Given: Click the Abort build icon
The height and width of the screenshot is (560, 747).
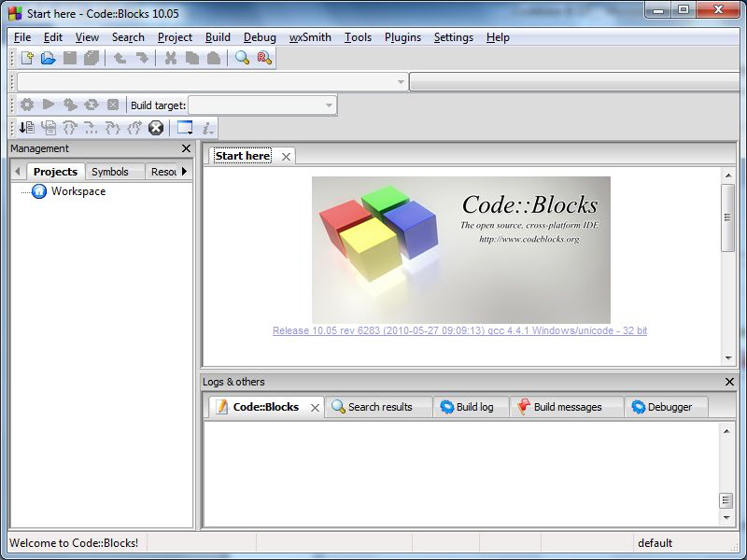Looking at the screenshot, I should tap(112, 105).
